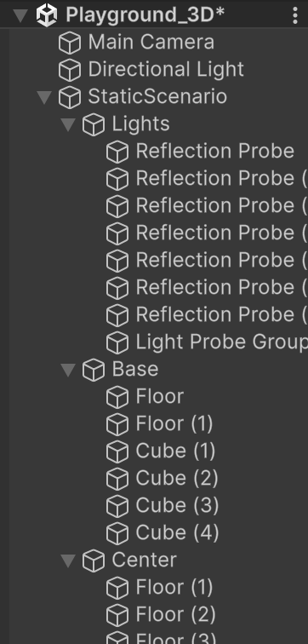Collapse the Center group arrow
308x644 pixels.
pos(68,561)
